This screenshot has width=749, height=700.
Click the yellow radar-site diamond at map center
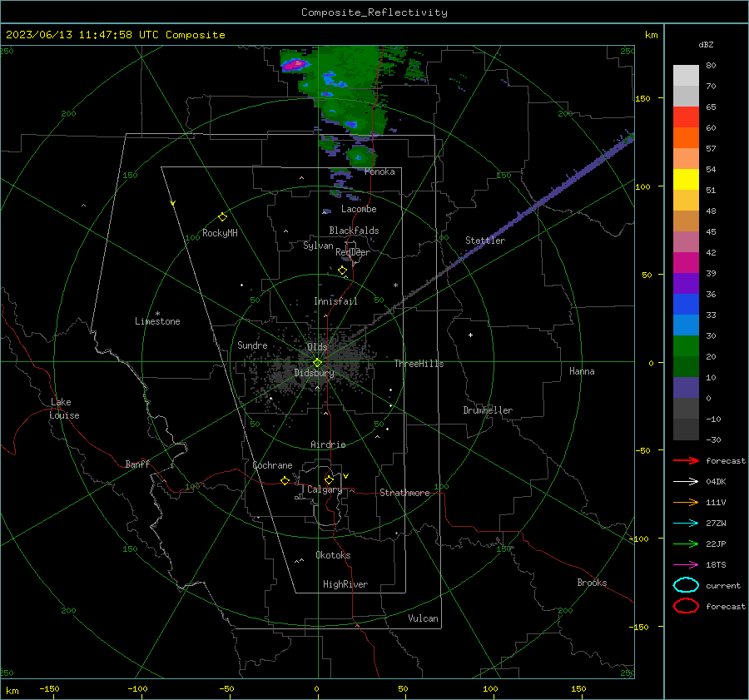click(317, 363)
